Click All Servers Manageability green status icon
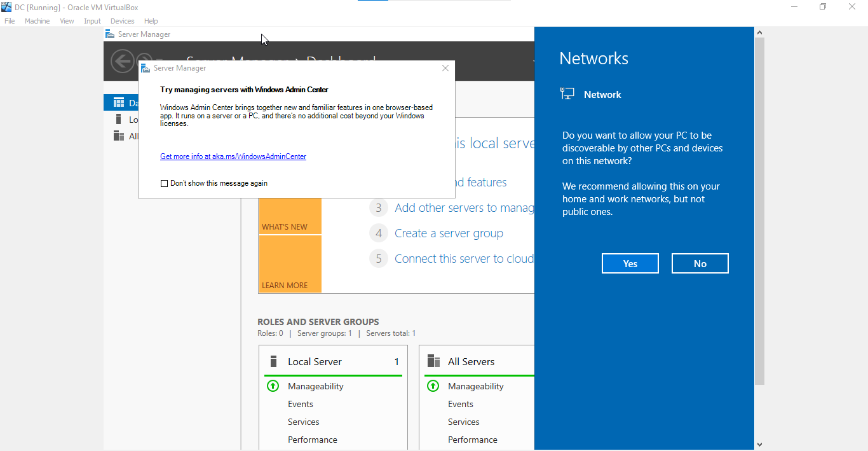 pyautogui.click(x=433, y=386)
